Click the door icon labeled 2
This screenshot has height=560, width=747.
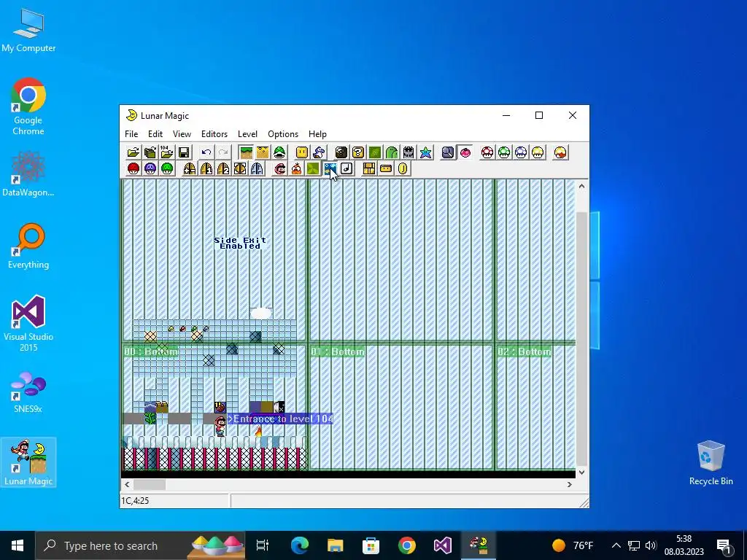point(223,168)
